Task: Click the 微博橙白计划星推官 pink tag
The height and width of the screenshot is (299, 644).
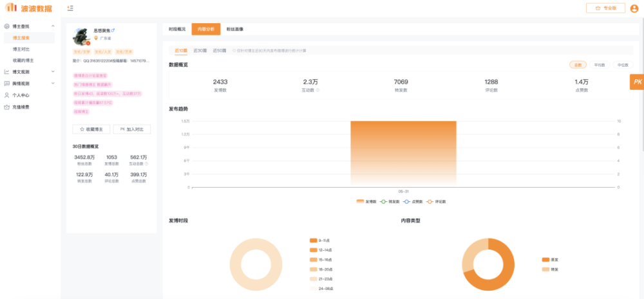Action: [90, 75]
